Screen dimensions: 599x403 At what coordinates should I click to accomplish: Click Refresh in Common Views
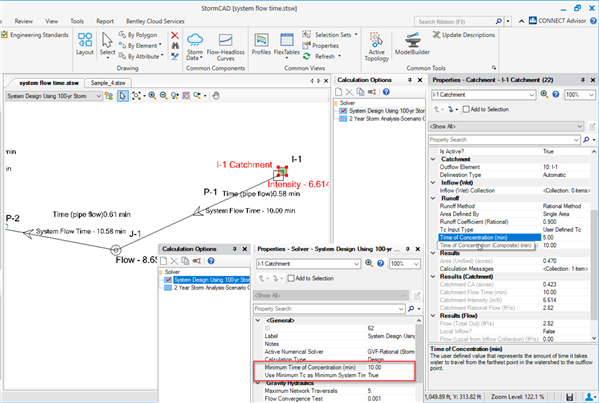(x=322, y=56)
